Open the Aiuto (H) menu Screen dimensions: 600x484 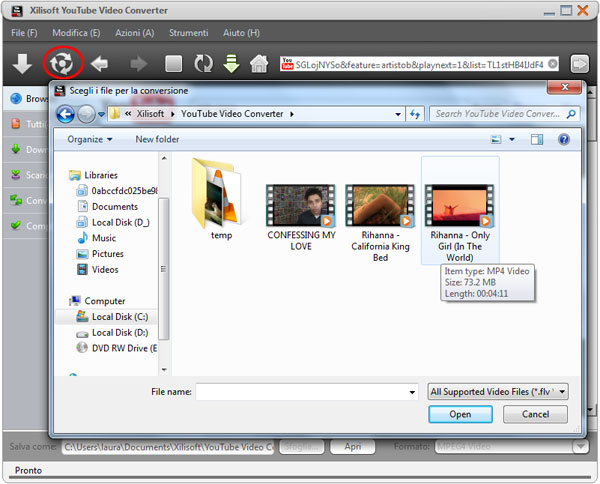click(x=241, y=33)
